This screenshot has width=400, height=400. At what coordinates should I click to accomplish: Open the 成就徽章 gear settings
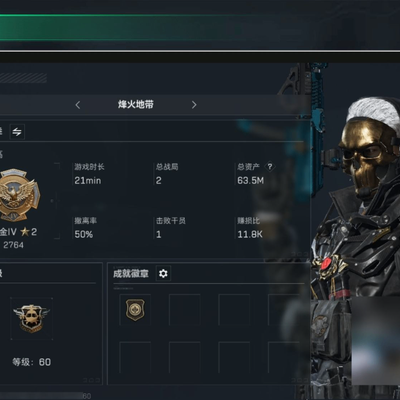coord(163,274)
